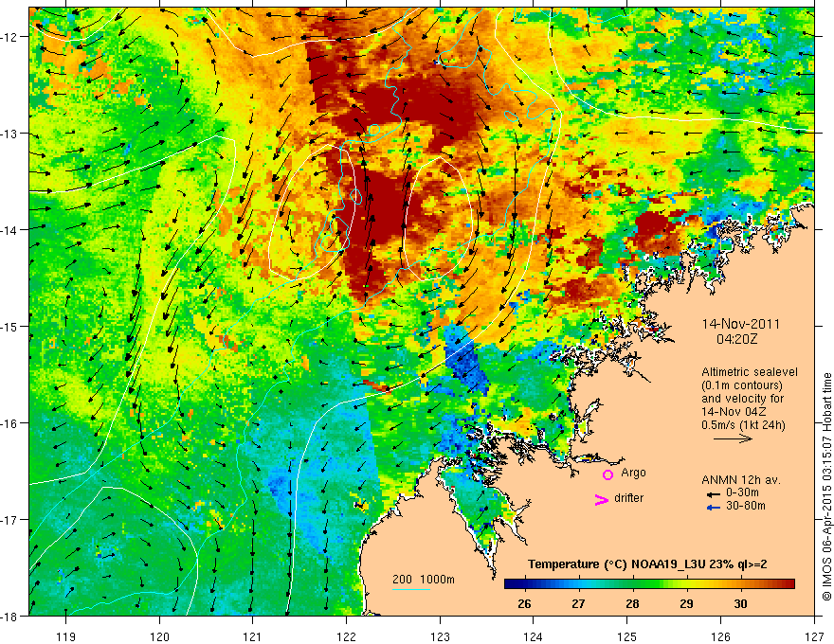Click the '0-30m' legend label

pos(742,492)
